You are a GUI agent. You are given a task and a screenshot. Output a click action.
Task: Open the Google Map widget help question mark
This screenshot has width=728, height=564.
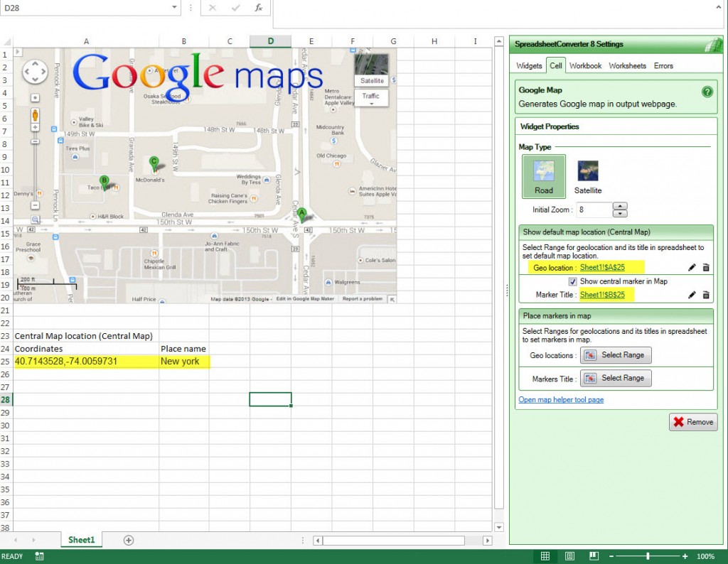(707, 90)
